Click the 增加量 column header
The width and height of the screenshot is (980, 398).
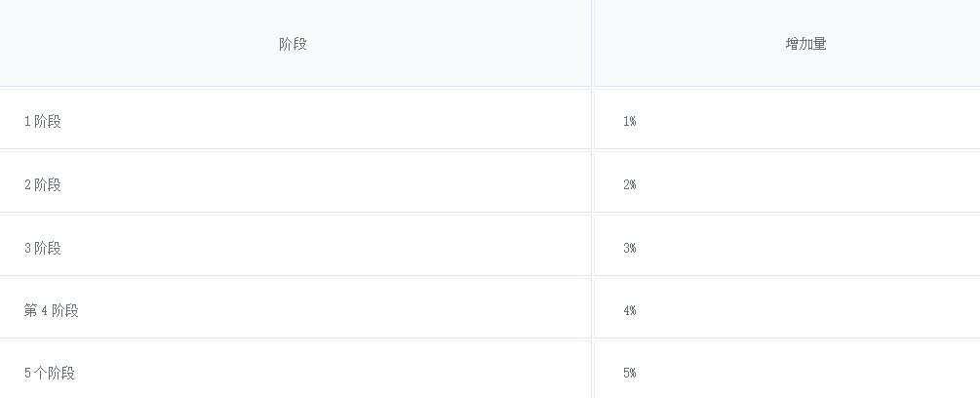tap(805, 44)
